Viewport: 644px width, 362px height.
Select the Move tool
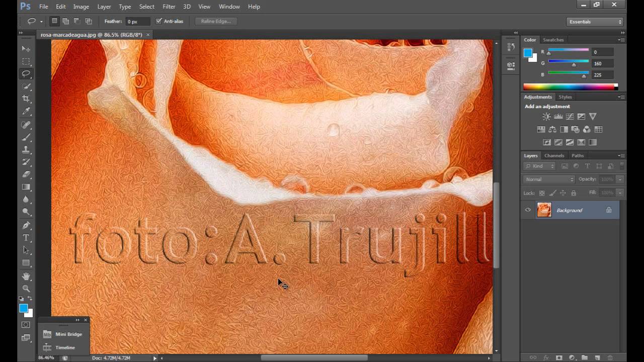coord(26,49)
